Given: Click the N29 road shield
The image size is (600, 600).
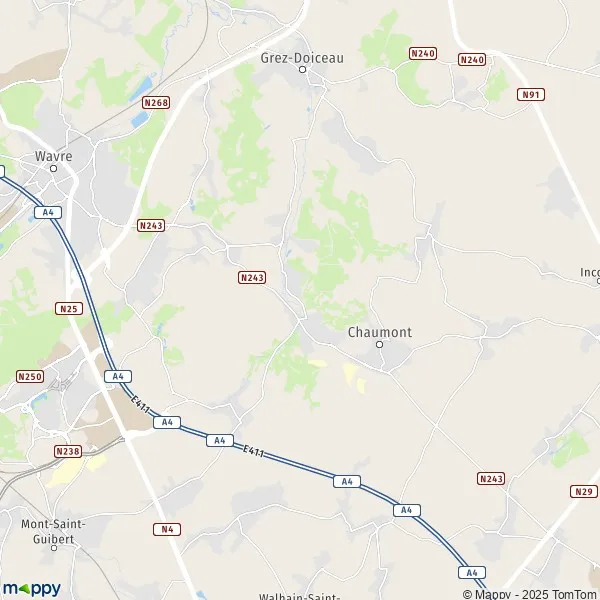Looking at the screenshot, I should (584, 492).
